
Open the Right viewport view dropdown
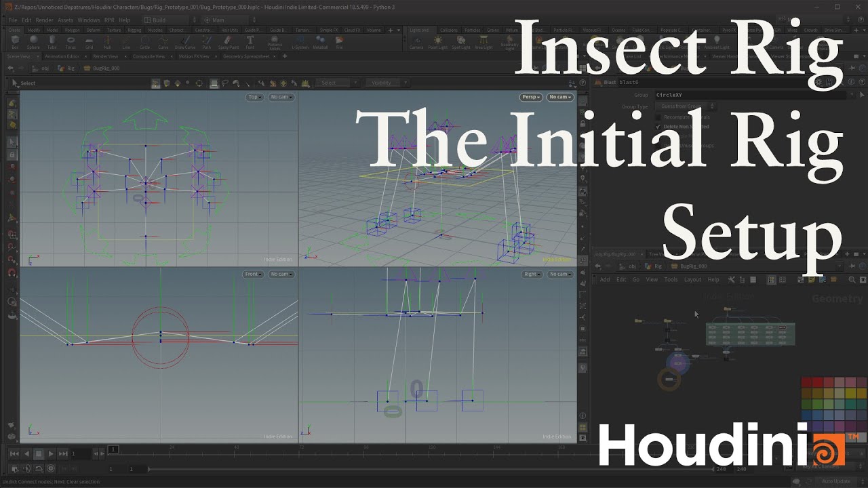[x=532, y=274]
